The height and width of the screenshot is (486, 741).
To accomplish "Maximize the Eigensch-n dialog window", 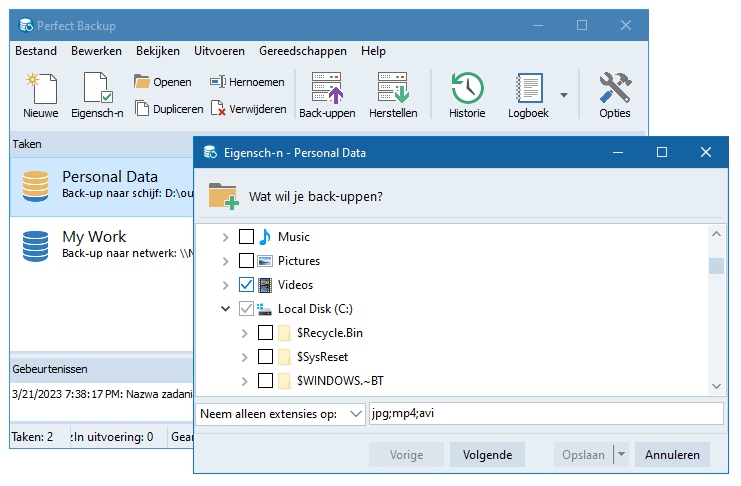I will pos(662,152).
